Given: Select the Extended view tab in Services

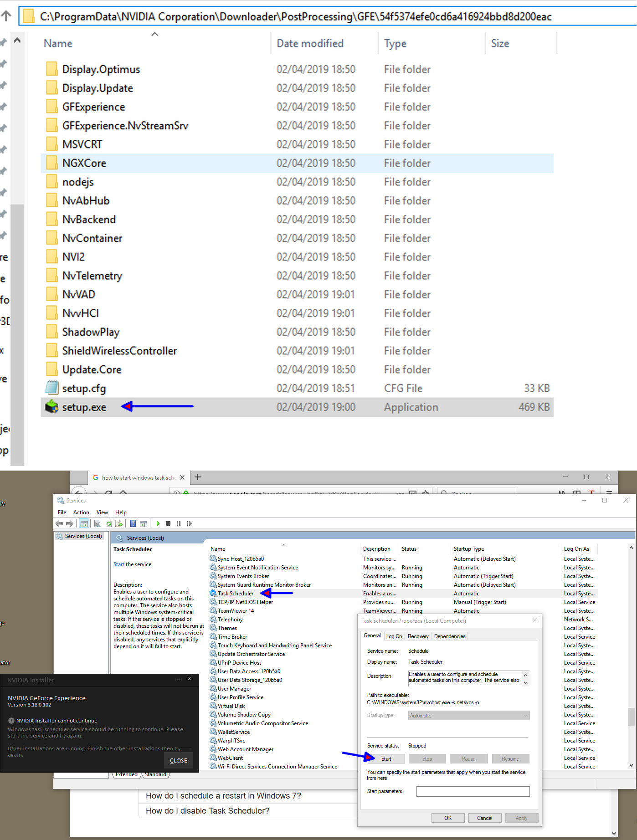Looking at the screenshot, I should (x=127, y=774).
